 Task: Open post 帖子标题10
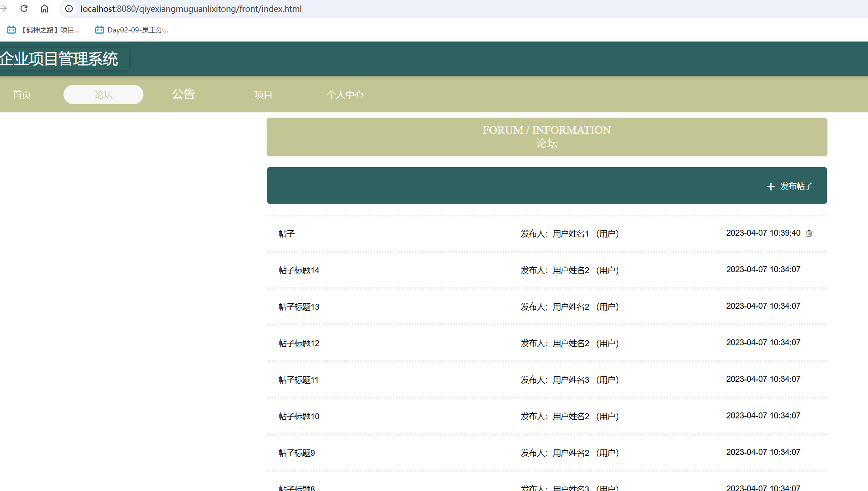[x=299, y=417]
